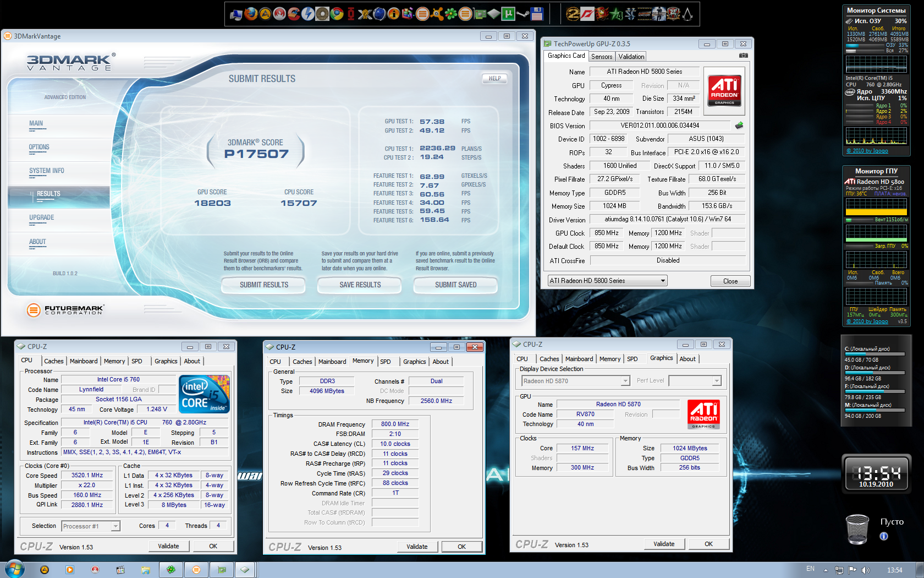
Task: Expand the Radeon HD 5870 display device dropdown
Action: coord(575,381)
